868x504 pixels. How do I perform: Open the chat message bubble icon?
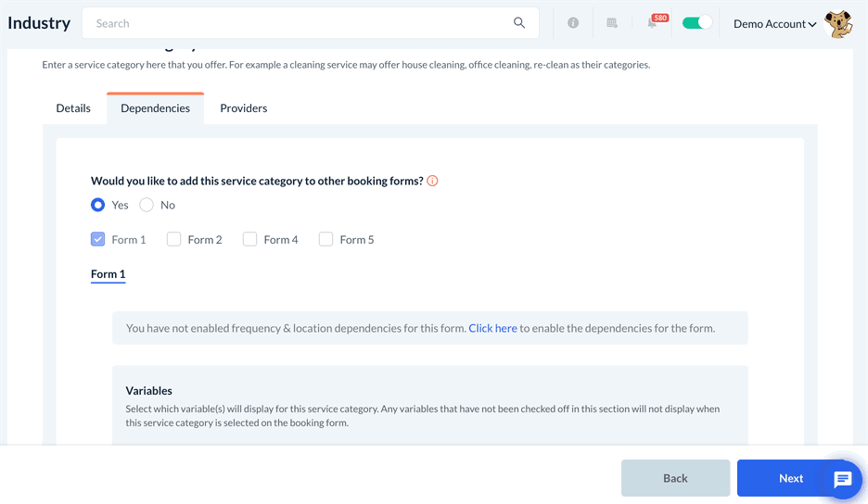[x=842, y=479]
